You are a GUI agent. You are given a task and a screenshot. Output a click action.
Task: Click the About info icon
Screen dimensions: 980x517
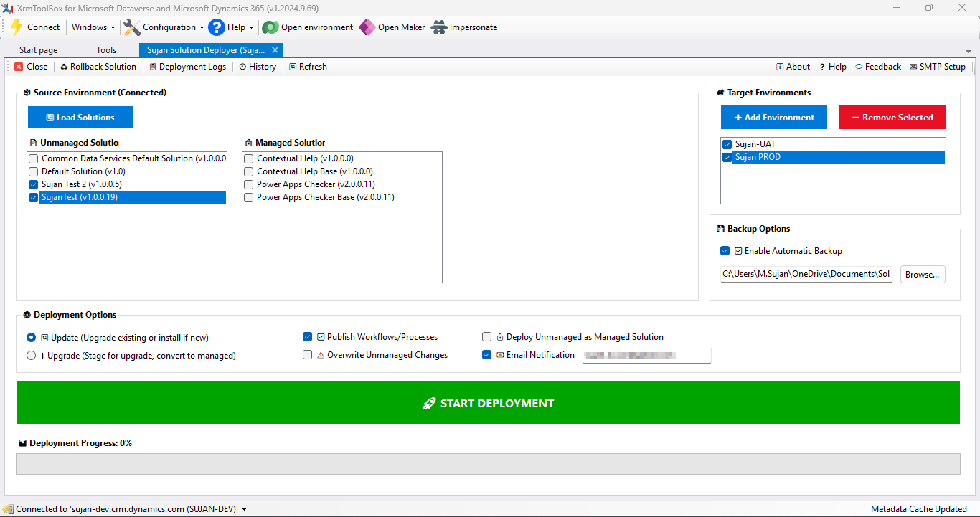point(780,67)
